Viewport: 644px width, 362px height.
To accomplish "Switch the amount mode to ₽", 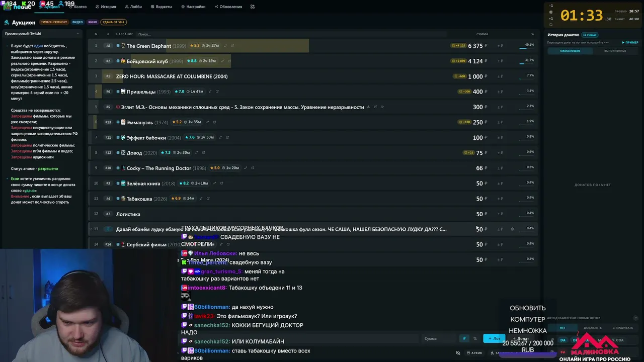I will point(464,338).
